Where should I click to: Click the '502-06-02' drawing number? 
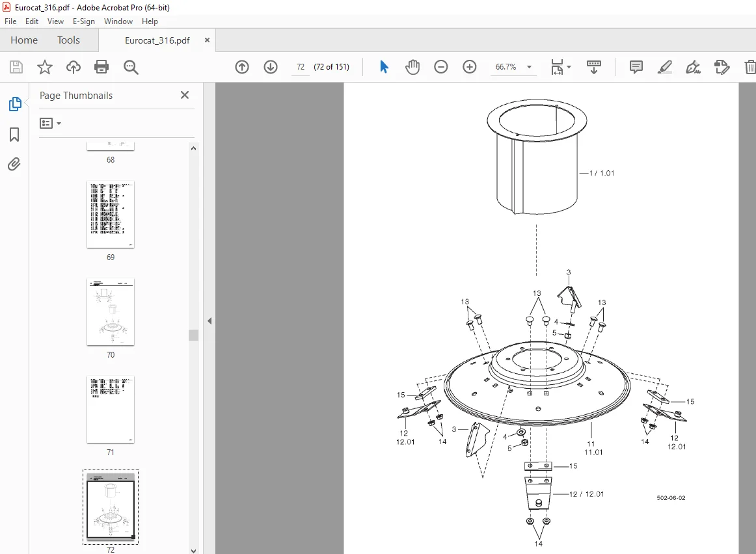(671, 497)
